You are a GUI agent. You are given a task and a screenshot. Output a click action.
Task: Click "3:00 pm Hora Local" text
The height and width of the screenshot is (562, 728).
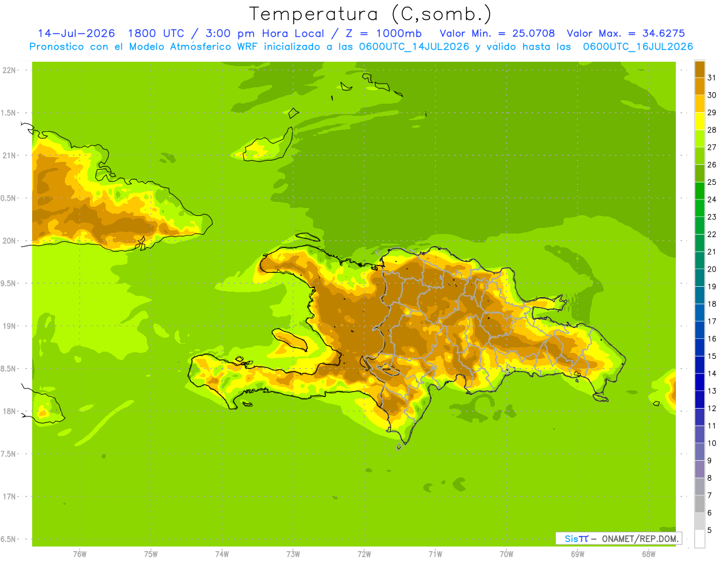click(x=266, y=33)
